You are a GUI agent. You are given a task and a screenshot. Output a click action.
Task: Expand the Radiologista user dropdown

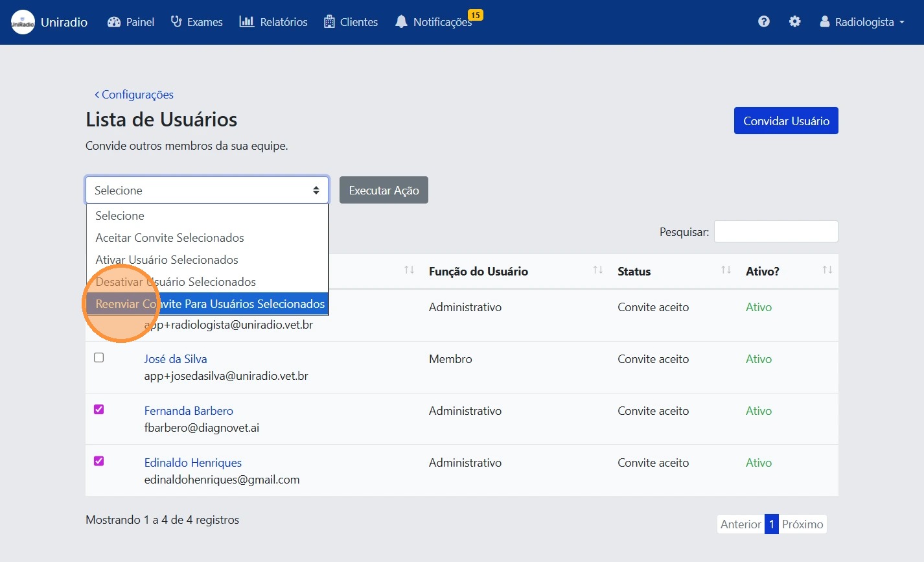[862, 22]
